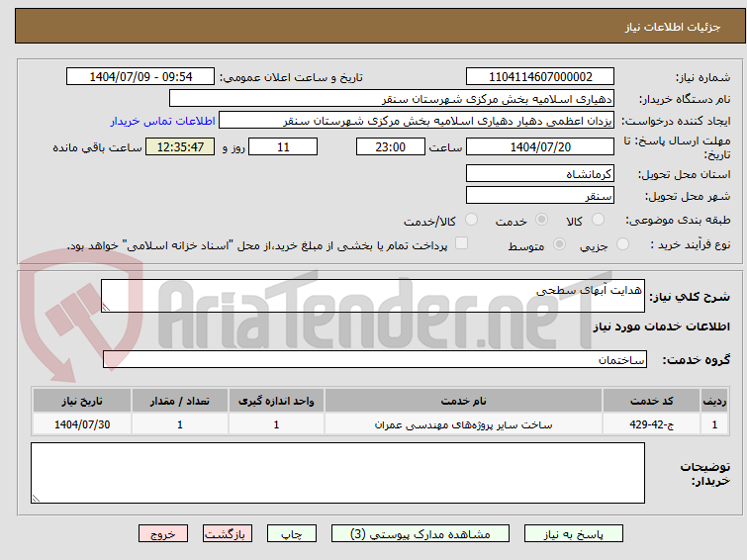Click the service group field ساختمان
The width and height of the screenshot is (747, 560).
click(375, 359)
